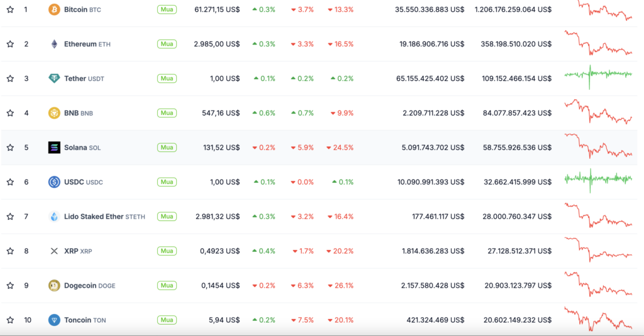
Task: Click Solana 7-day change 24.5%
Action: point(340,148)
